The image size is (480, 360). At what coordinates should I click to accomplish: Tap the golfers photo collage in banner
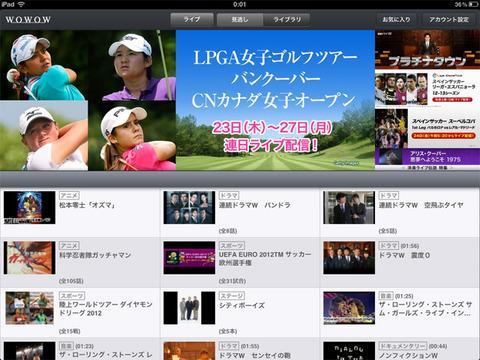pos(88,100)
